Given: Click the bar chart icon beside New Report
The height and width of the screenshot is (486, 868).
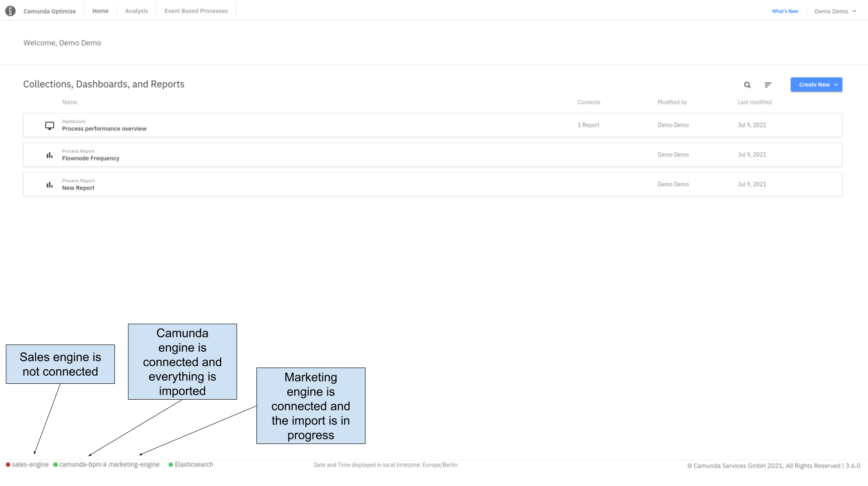Looking at the screenshot, I should click(49, 184).
